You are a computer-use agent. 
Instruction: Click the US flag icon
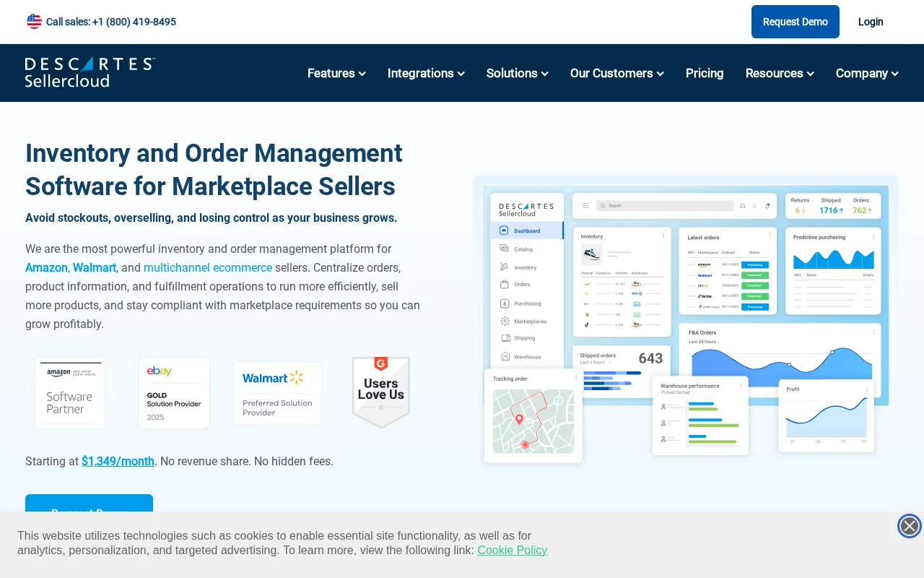click(x=34, y=22)
